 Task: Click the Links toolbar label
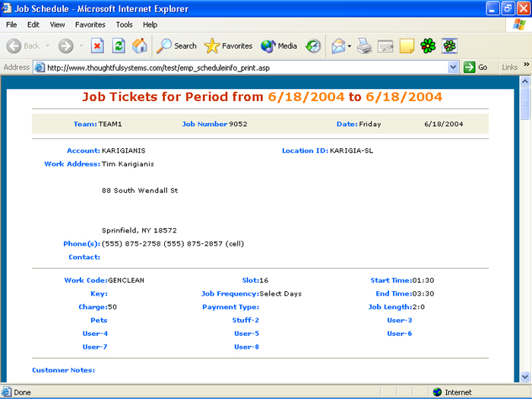(x=510, y=67)
